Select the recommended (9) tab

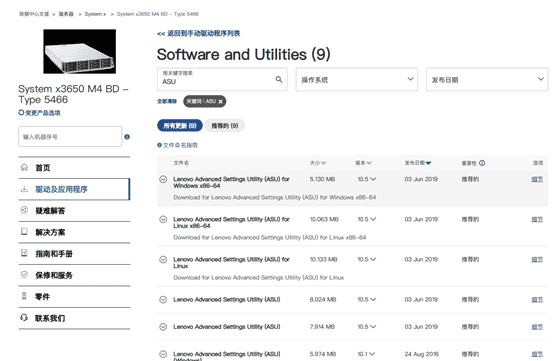[225, 125]
